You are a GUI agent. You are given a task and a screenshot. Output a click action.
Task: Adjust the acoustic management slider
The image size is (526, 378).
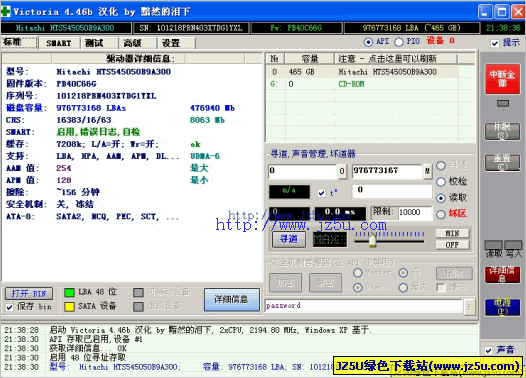click(x=373, y=241)
